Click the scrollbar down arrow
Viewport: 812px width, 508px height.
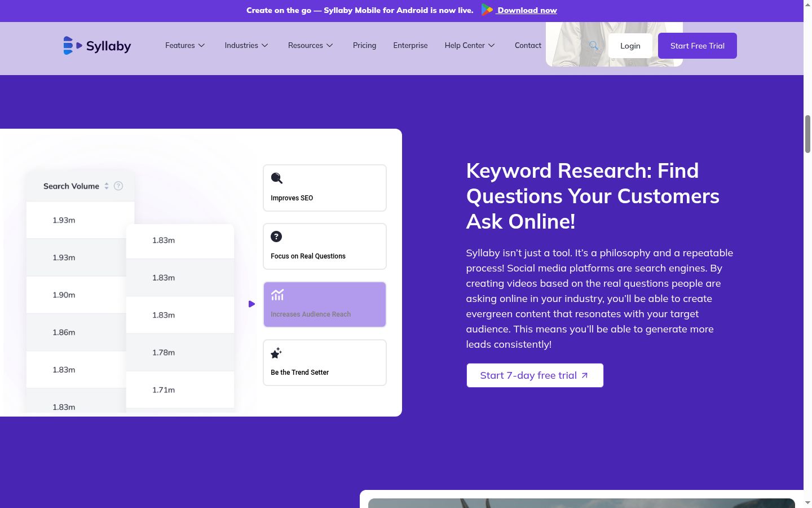(807, 503)
